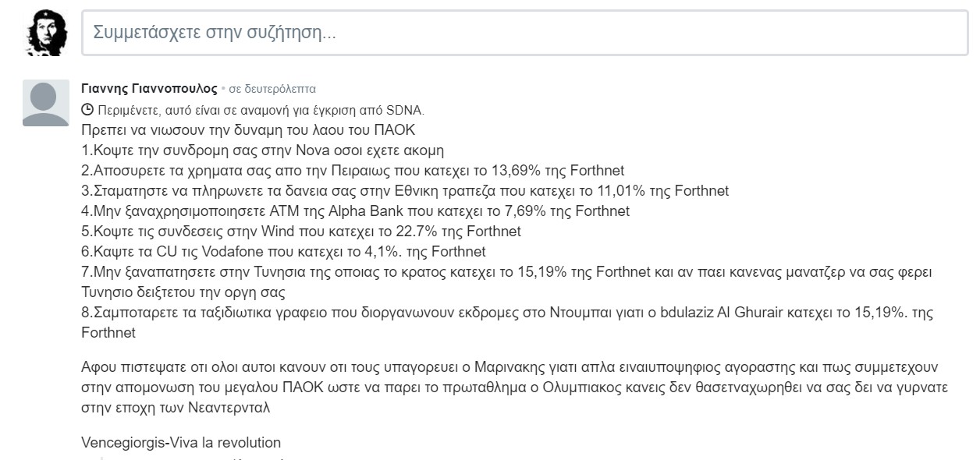The image size is (980, 460).
Task: Focus the "Συμμετάσχετε στην συζήτηση..." comment box
Action: click(524, 33)
